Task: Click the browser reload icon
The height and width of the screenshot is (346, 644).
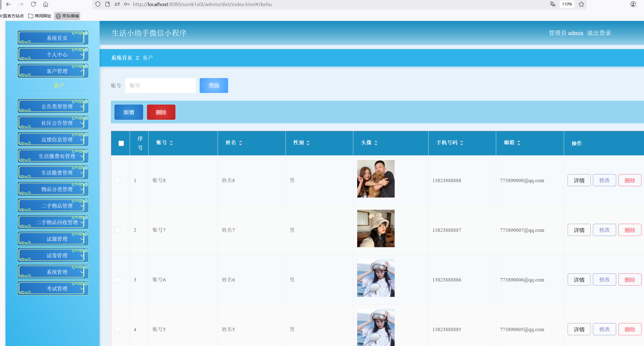Action: click(33, 4)
